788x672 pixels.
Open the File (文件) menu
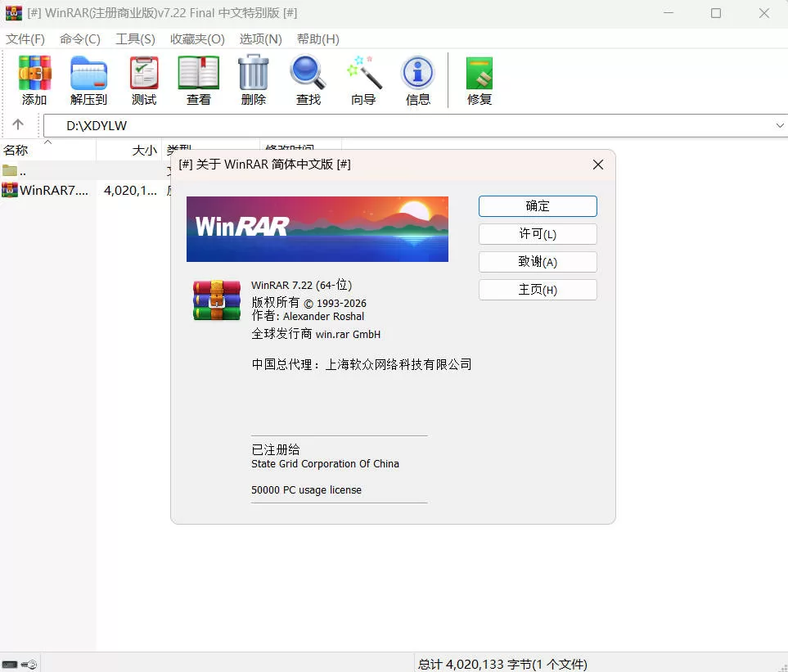(x=25, y=39)
